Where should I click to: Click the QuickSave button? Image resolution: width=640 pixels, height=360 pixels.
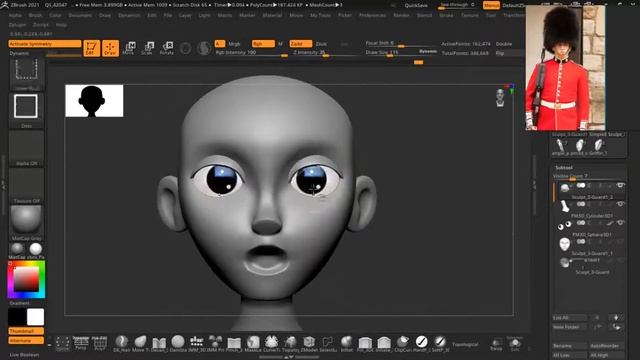point(416,5)
